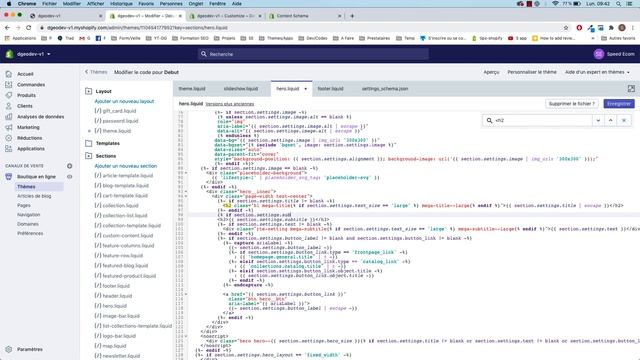
Task: Open Navigation in the sidebar
Action: [x=29, y=215]
